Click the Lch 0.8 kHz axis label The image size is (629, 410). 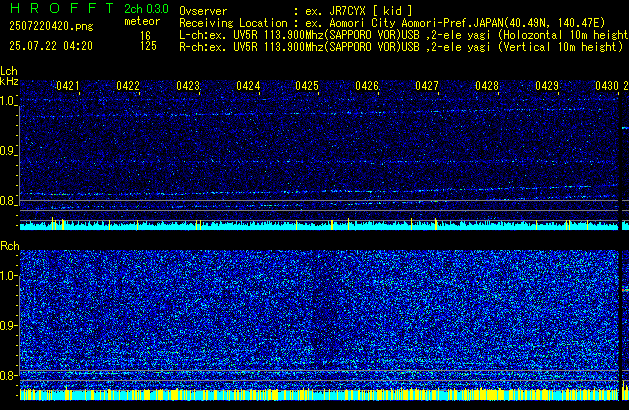click(8, 201)
